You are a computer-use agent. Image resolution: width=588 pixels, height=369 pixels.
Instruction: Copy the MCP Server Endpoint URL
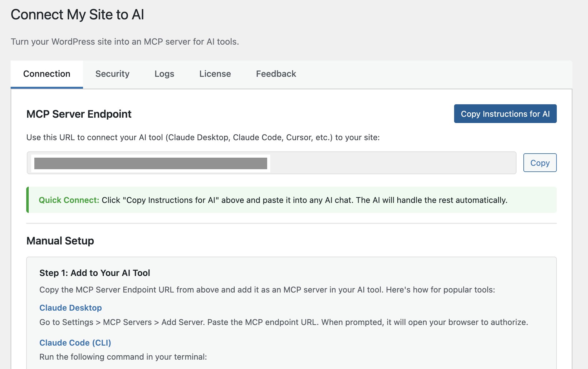pos(540,163)
